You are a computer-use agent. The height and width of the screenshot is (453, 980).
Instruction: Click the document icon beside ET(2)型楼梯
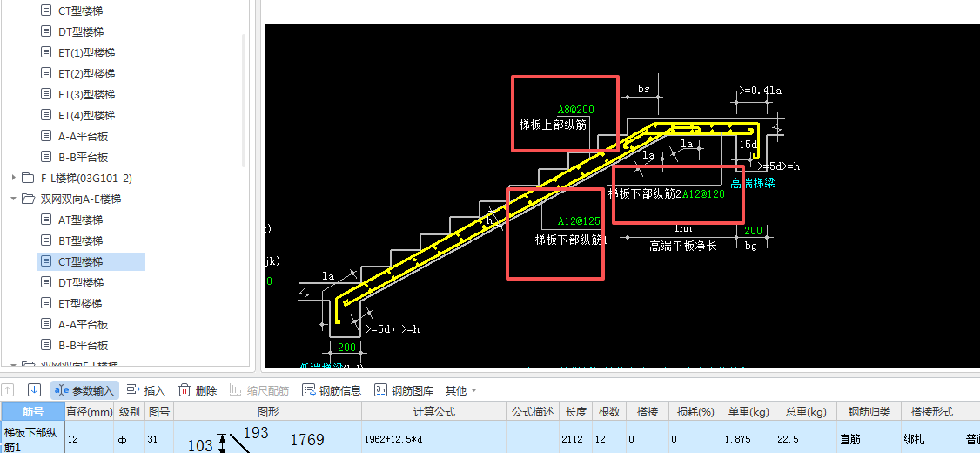pyautogui.click(x=45, y=72)
